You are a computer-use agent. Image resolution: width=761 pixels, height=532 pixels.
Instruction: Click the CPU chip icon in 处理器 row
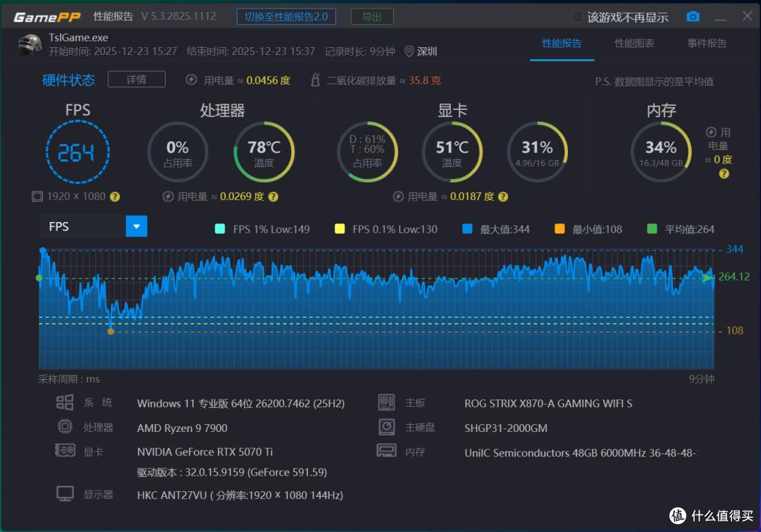click(65, 427)
